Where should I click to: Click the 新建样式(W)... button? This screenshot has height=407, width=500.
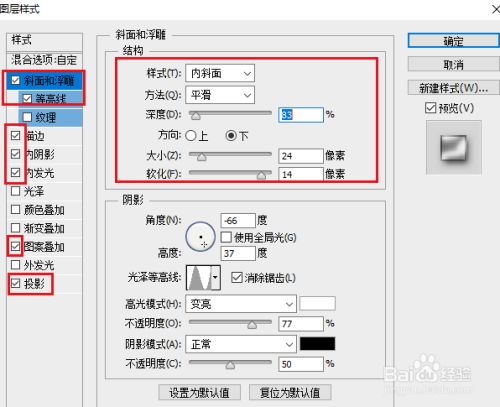[x=453, y=88]
